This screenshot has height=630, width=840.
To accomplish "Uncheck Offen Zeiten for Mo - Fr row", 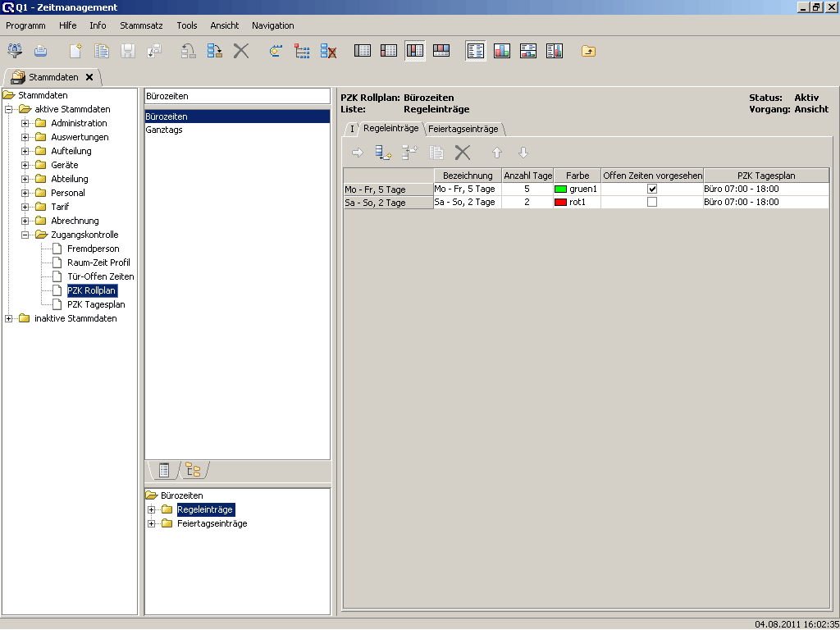I will click(652, 189).
